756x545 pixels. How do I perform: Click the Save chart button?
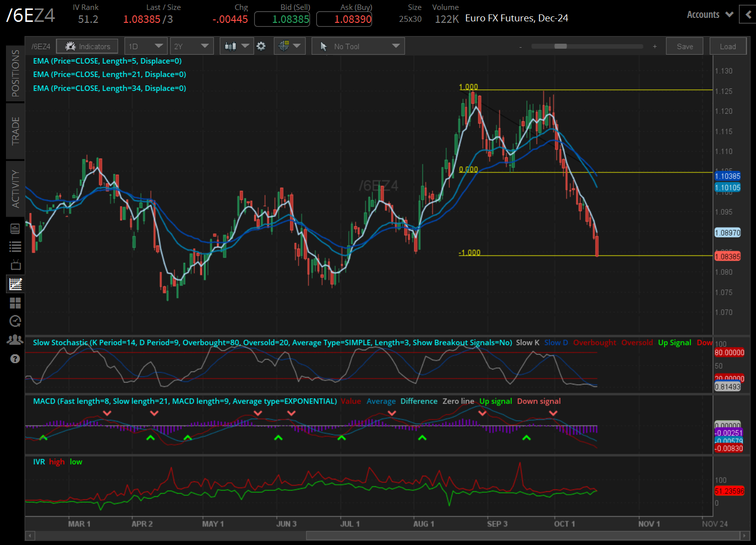point(685,46)
